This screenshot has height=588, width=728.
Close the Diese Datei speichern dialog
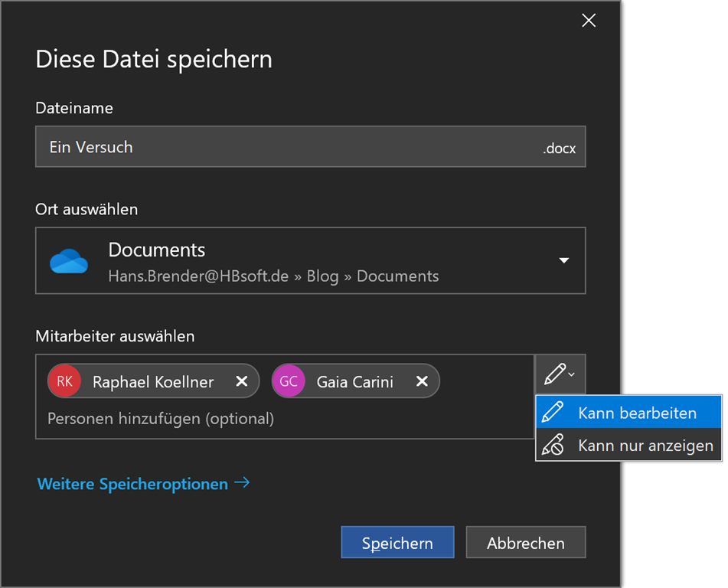(x=589, y=21)
